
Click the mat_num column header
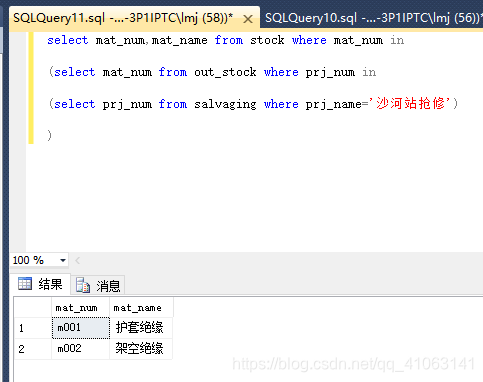coord(80,308)
